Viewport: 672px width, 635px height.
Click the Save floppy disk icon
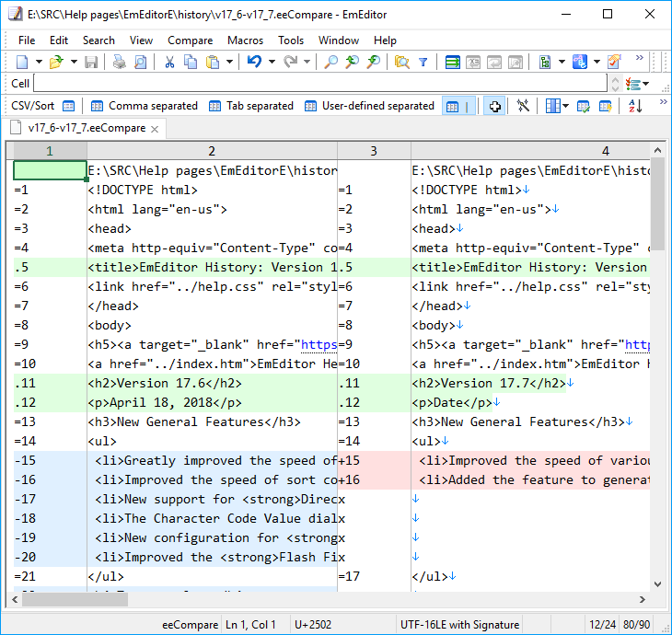(x=91, y=62)
